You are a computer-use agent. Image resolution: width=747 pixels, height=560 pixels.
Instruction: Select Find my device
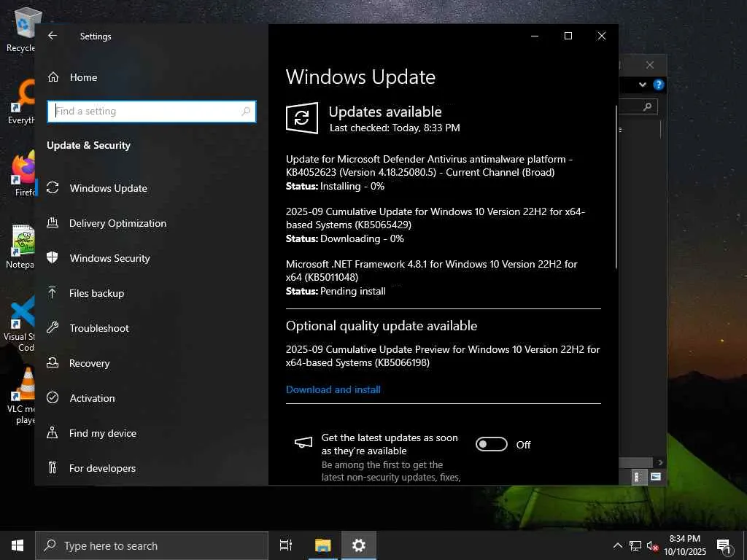click(152, 433)
